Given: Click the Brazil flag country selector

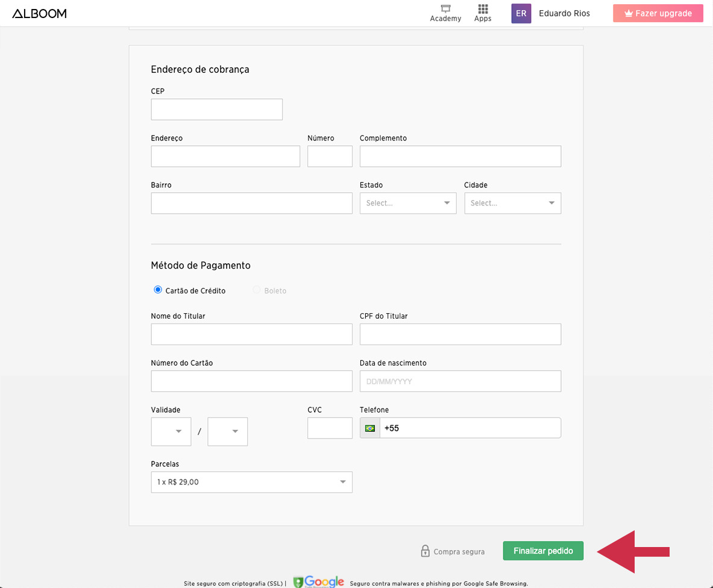Looking at the screenshot, I should coord(370,428).
